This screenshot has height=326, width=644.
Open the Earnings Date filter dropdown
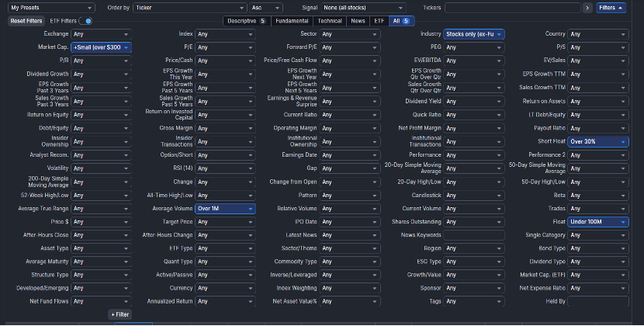pos(350,155)
